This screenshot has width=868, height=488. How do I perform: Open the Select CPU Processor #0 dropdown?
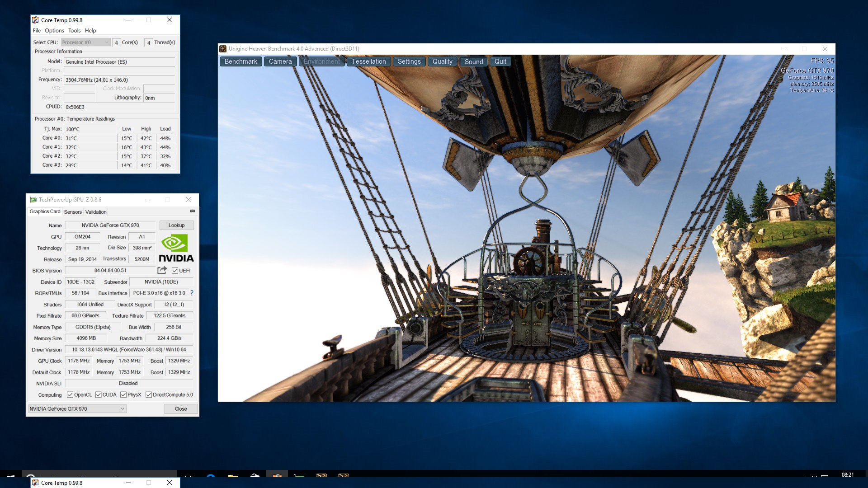(x=86, y=42)
